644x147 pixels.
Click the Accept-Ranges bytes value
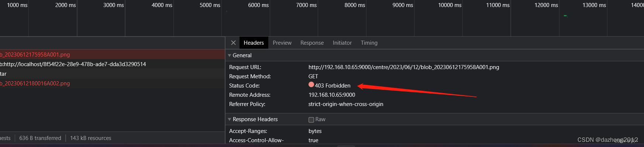point(315,131)
